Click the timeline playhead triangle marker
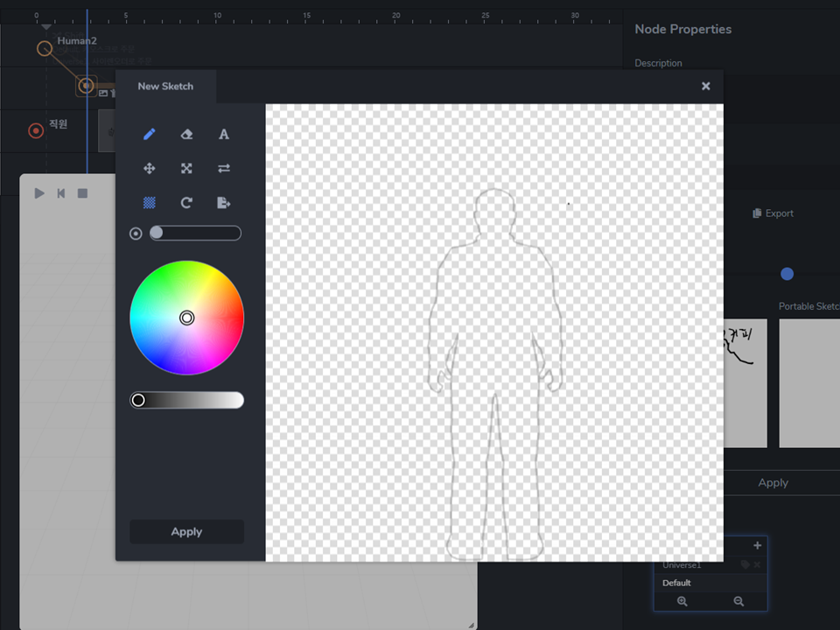 coord(46,27)
